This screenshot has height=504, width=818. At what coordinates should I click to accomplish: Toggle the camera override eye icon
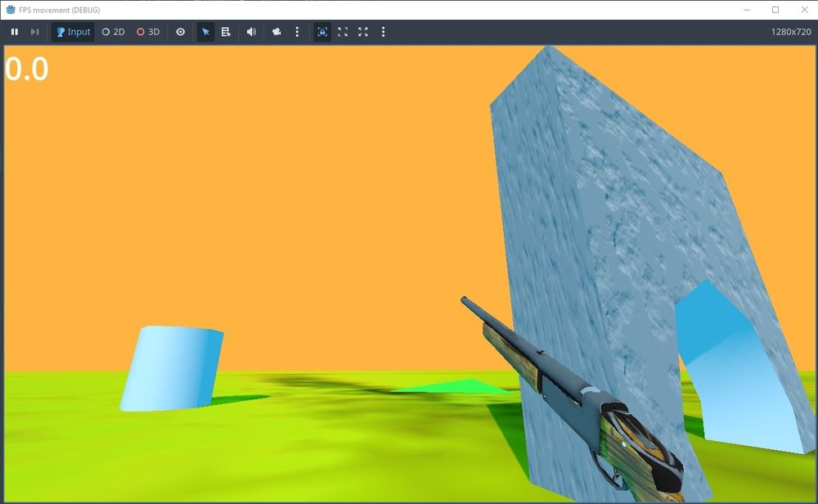pyautogui.click(x=180, y=32)
